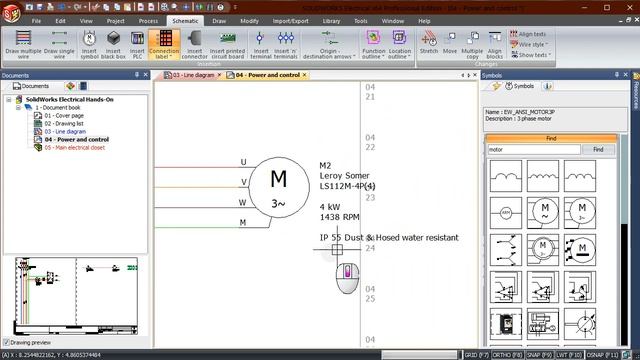Click the drawing preview thumbnail
The width and height of the screenshot is (640, 360).
[x=76, y=296]
